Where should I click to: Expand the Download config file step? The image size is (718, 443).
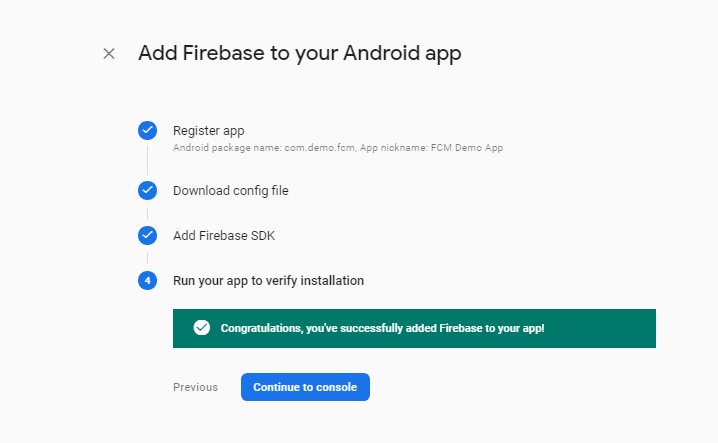click(231, 191)
